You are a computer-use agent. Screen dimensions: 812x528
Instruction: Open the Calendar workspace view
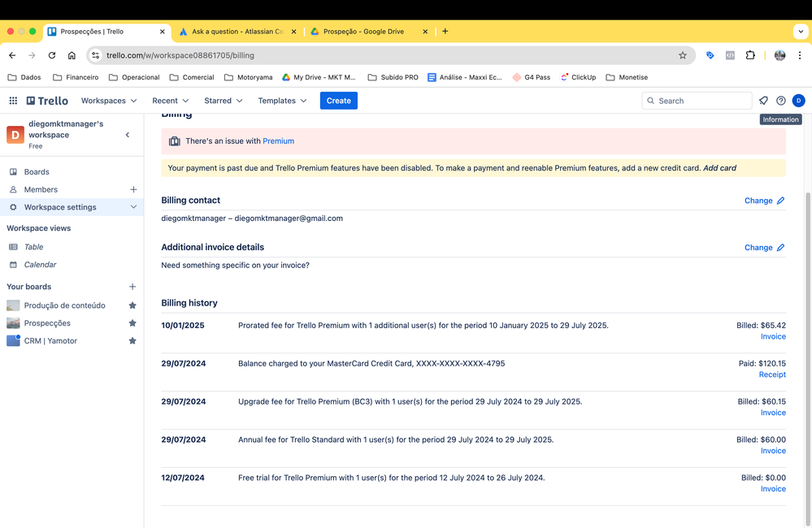[40, 265]
